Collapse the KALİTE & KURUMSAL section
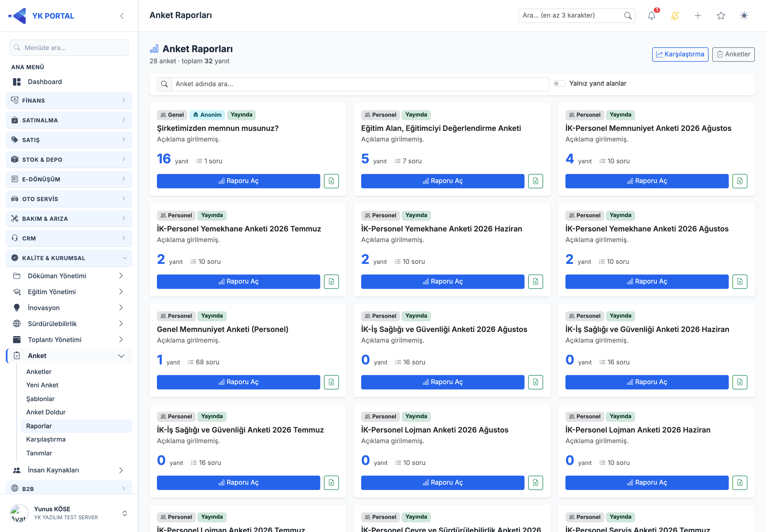Viewport: 766px width, 532px height. 69,258
